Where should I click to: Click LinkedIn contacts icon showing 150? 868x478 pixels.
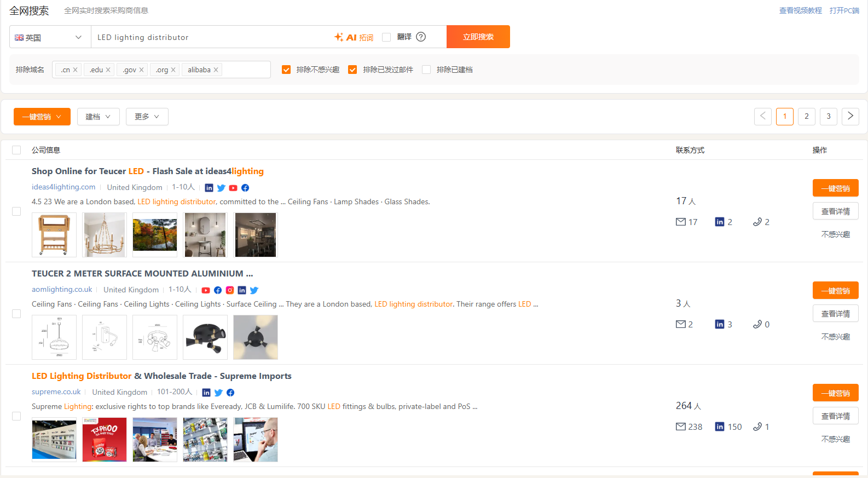coord(720,427)
